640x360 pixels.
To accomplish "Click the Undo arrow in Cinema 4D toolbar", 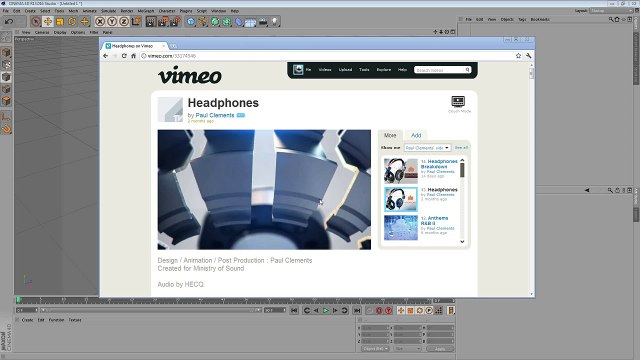I will tap(9, 21).
